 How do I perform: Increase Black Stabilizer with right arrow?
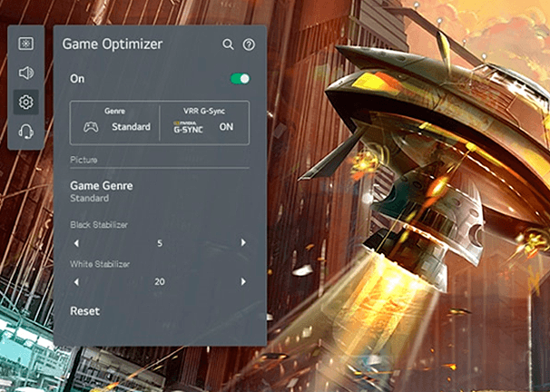[x=243, y=243]
